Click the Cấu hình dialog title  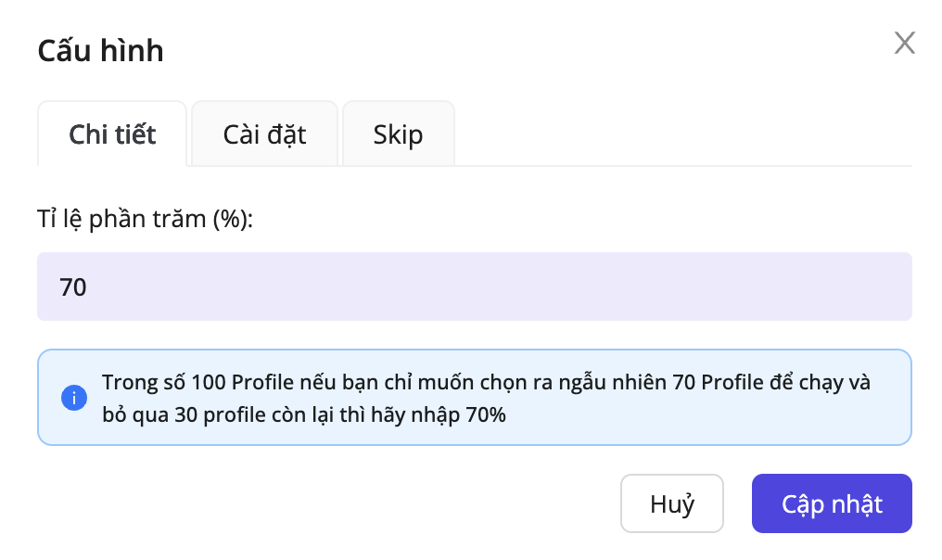click(100, 50)
